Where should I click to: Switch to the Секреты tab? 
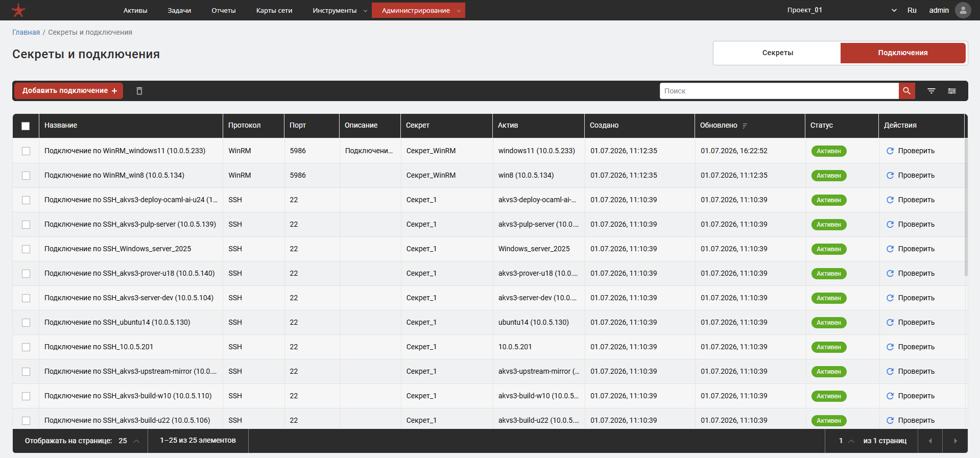coord(777,53)
